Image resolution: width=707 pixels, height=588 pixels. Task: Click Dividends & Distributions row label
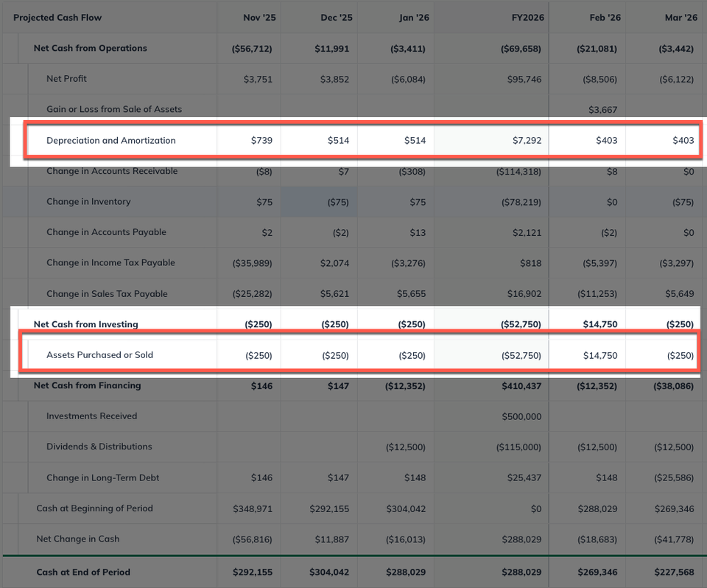pyautogui.click(x=99, y=447)
